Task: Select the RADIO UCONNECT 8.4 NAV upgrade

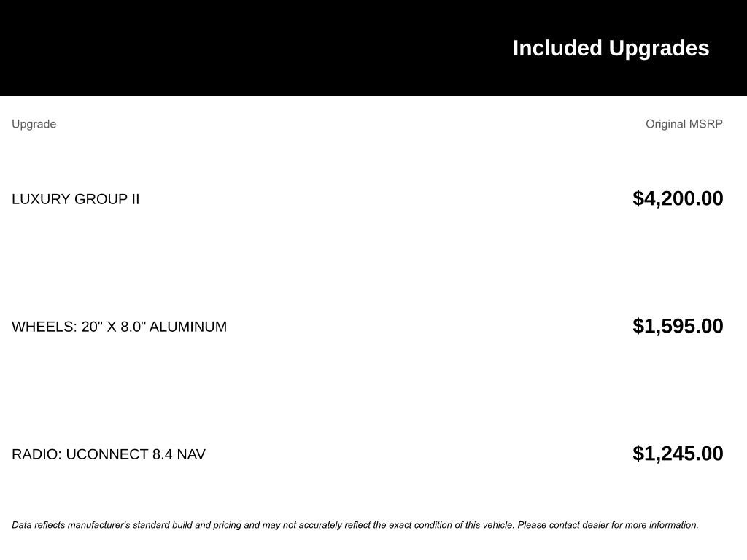Action: click(x=109, y=454)
